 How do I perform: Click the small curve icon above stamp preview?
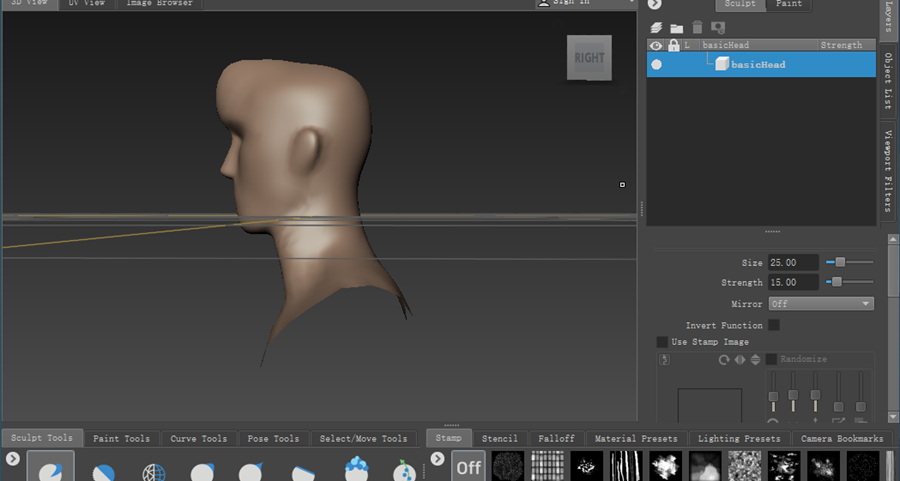point(664,360)
